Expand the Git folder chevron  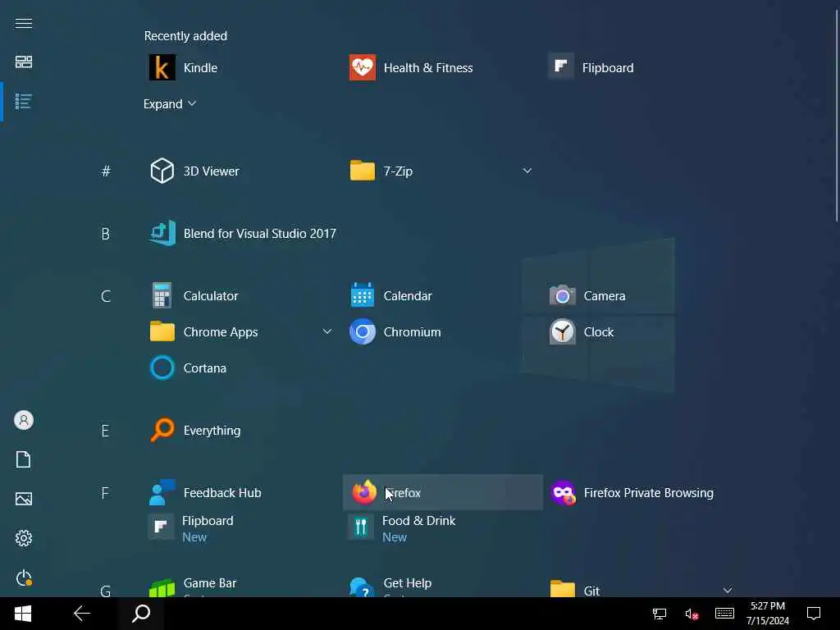727,591
